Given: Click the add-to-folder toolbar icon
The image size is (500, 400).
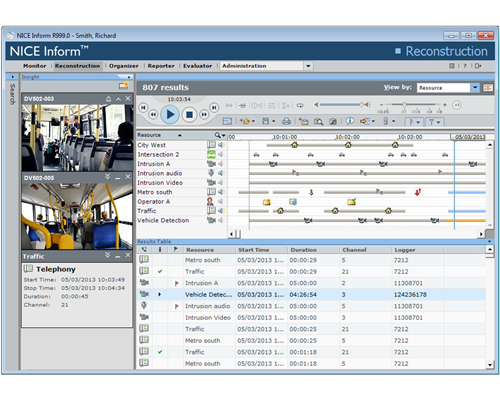Looking at the screenshot, I should pyautogui.click(x=303, y=121).
